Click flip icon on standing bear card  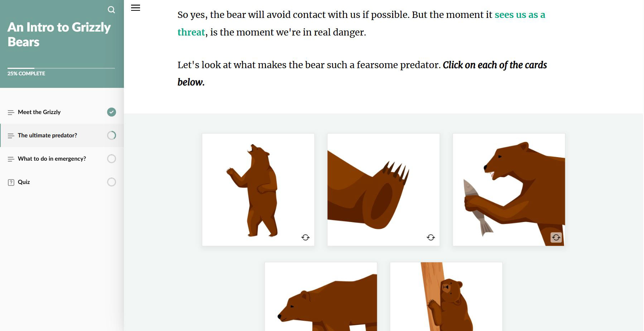pos(305,237)
